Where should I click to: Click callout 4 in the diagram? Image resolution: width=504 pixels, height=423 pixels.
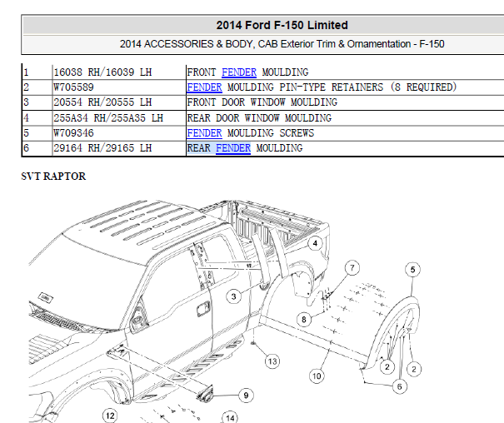315,243
